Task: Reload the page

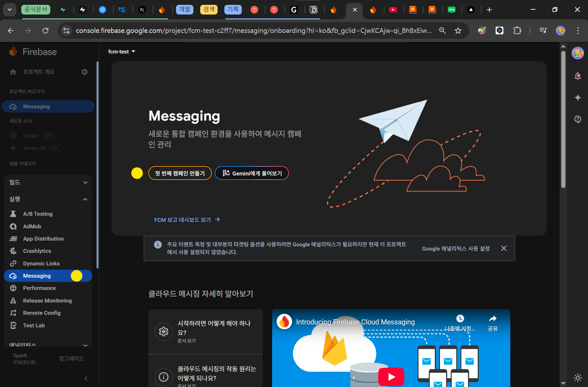Action: [45, 31]
